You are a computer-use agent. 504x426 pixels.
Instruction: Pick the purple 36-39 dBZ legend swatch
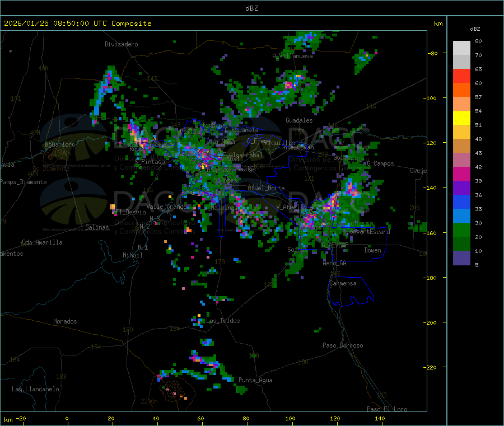tap(461, 188)
